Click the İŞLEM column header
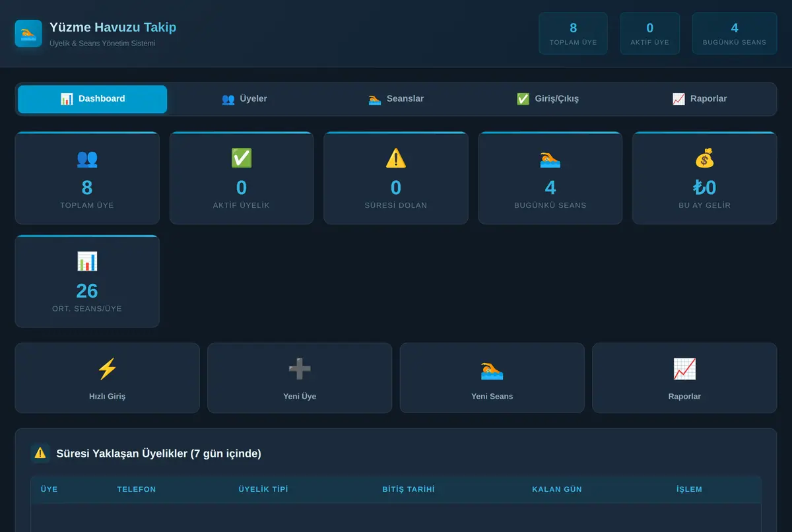Screen dimensions: 792x532 pyautogui.click(x=689, y=490)
